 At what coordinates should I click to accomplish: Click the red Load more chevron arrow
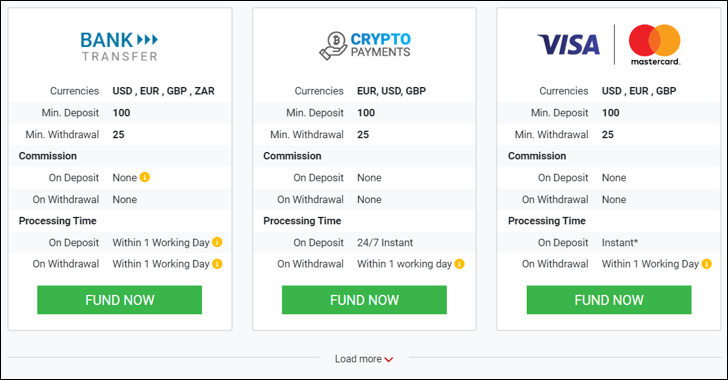(389, 360)
